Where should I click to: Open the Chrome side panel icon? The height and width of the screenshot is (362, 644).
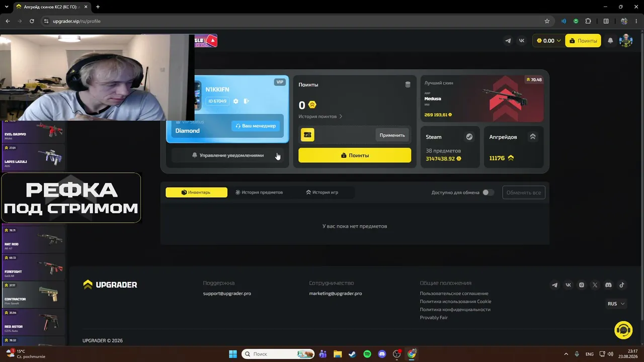tap(606, 21)
